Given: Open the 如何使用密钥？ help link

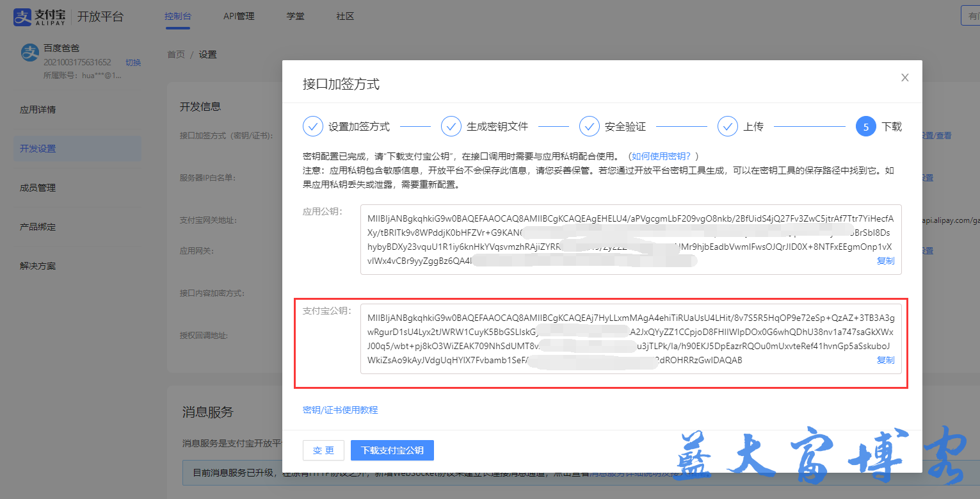Looking at the screenshot, I should [661, 156].
